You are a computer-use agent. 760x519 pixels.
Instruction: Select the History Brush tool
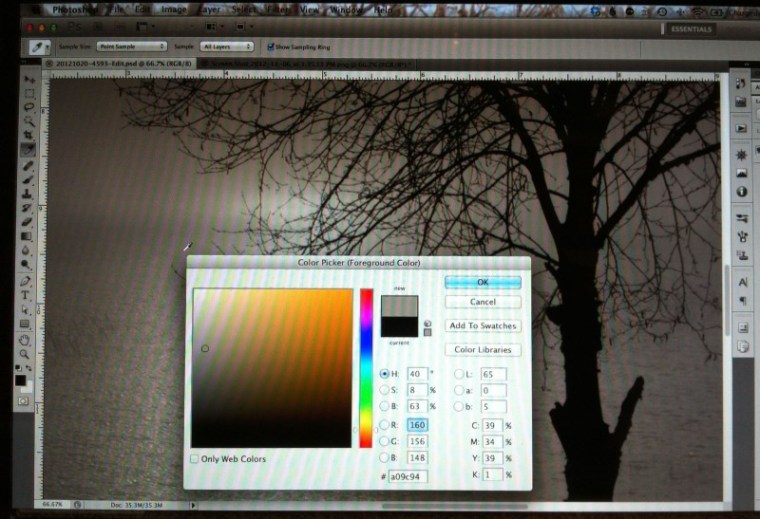click(x=27, y=208)
